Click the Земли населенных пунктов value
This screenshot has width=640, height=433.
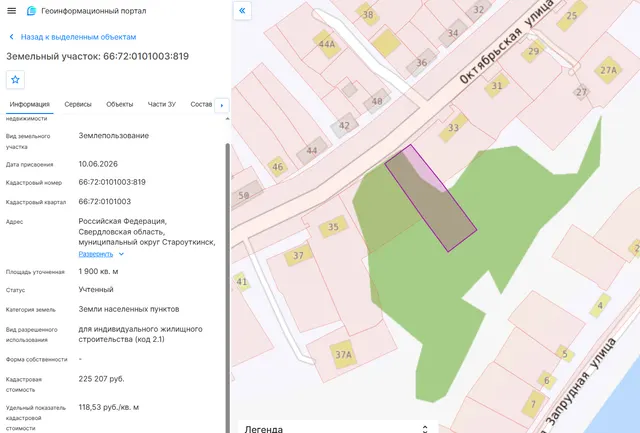(129, 309)
